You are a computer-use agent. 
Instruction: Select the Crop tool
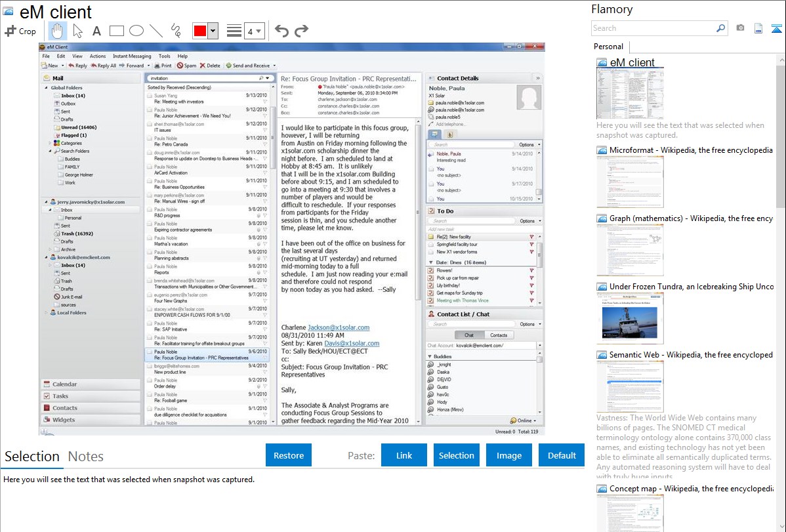point(20,31)
